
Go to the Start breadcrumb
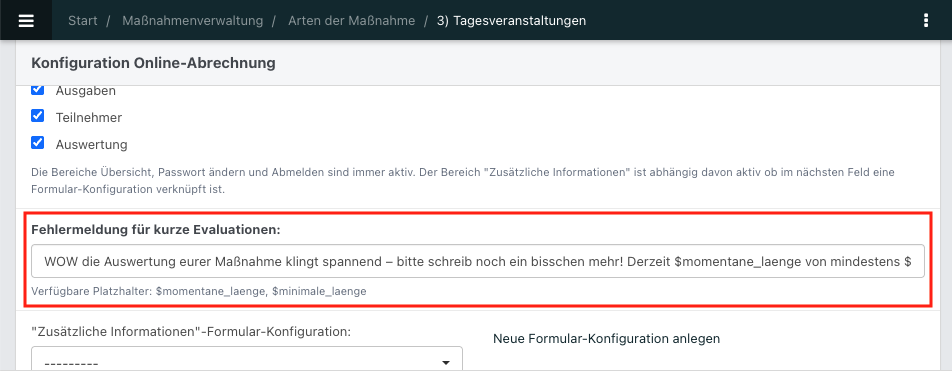point(83,21)
